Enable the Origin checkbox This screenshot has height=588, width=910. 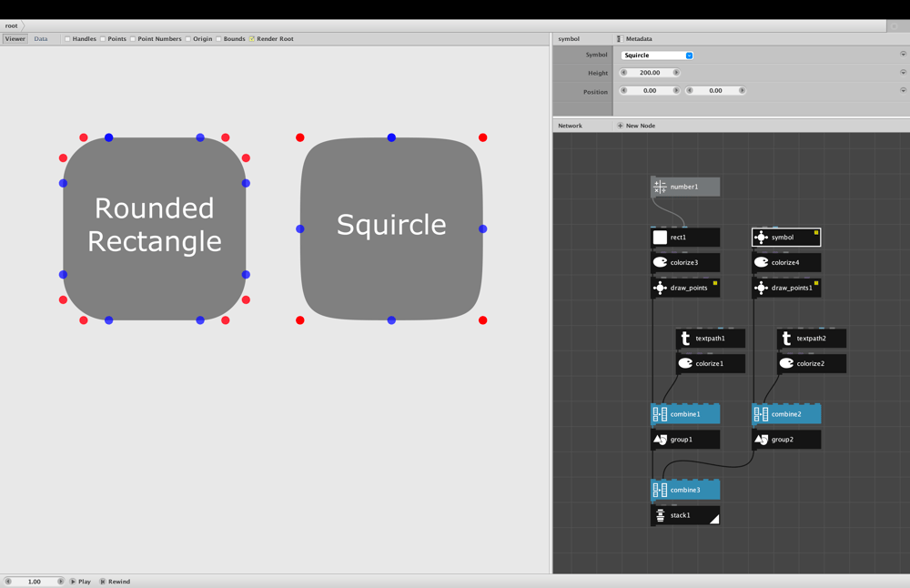(188, 39)
